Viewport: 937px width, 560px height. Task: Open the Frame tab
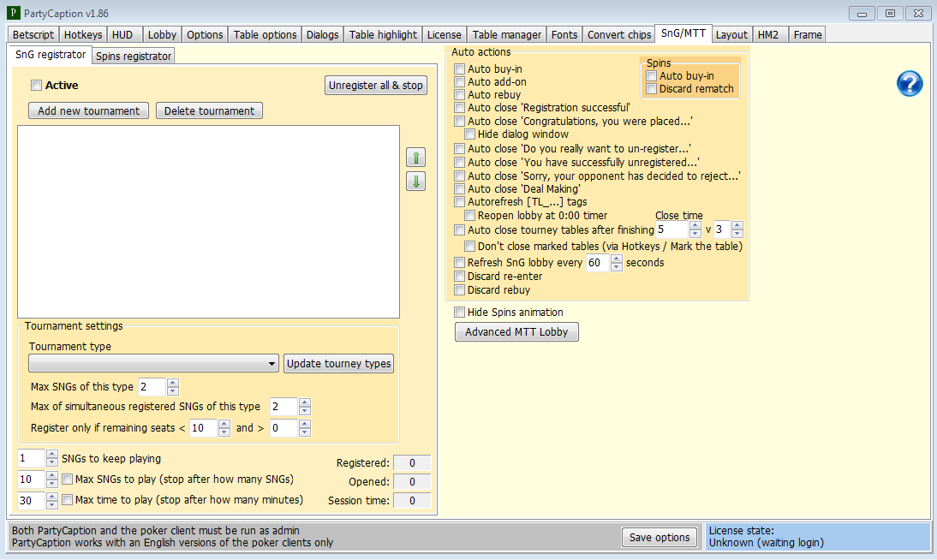pyautogui.click(x=808, y=34)
